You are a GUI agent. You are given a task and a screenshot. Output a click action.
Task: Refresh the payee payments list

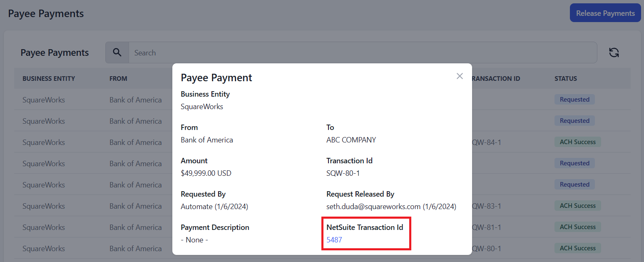pyautogui.click(x=614, y=52)
